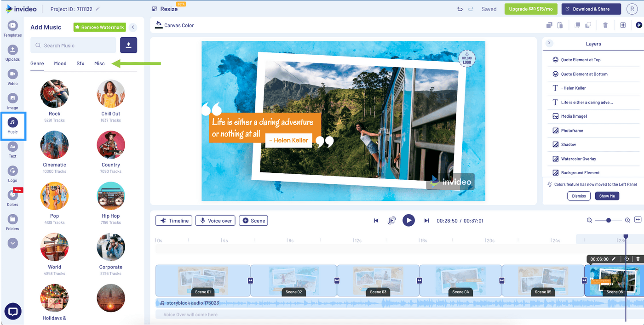
Task: Open the layout grid icon above the Layers panel
Action: pyautogui.click(x=623, y=25)
